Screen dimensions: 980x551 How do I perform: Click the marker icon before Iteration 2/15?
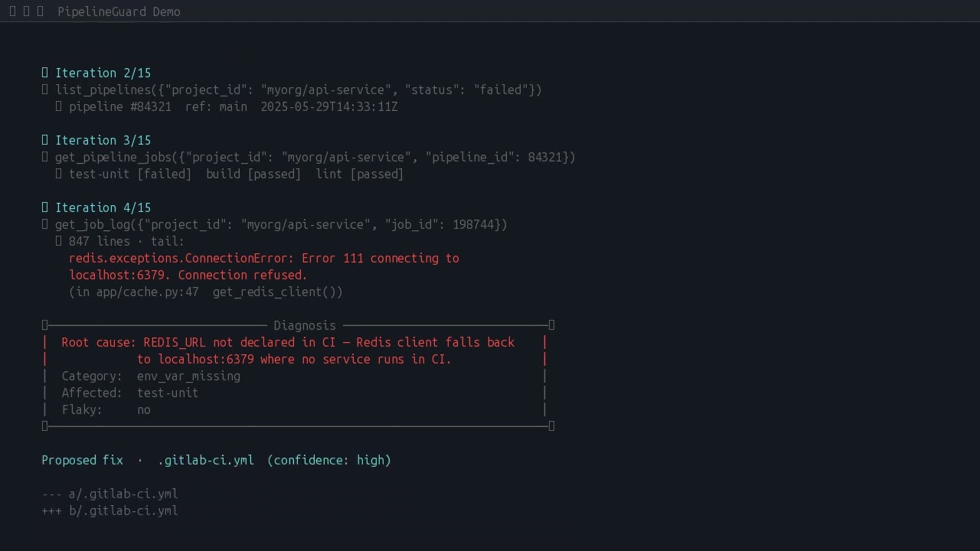[x=45, y=73]
